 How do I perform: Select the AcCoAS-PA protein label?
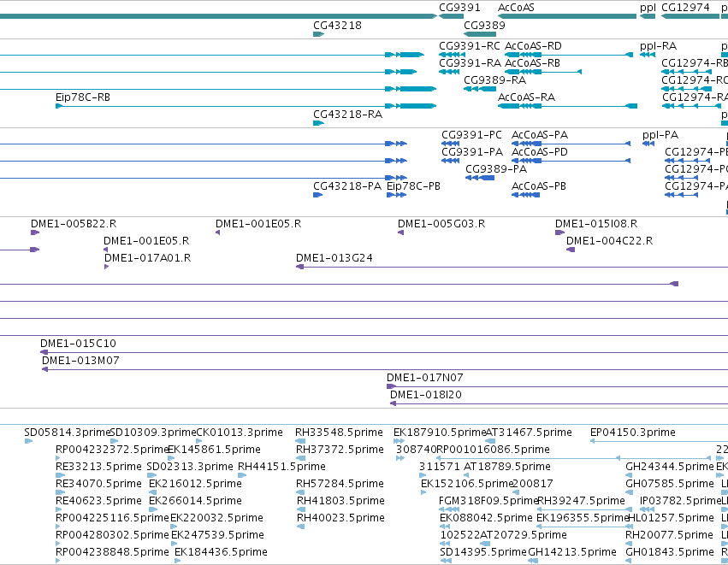pyautogui.click(x=540, y=134)
